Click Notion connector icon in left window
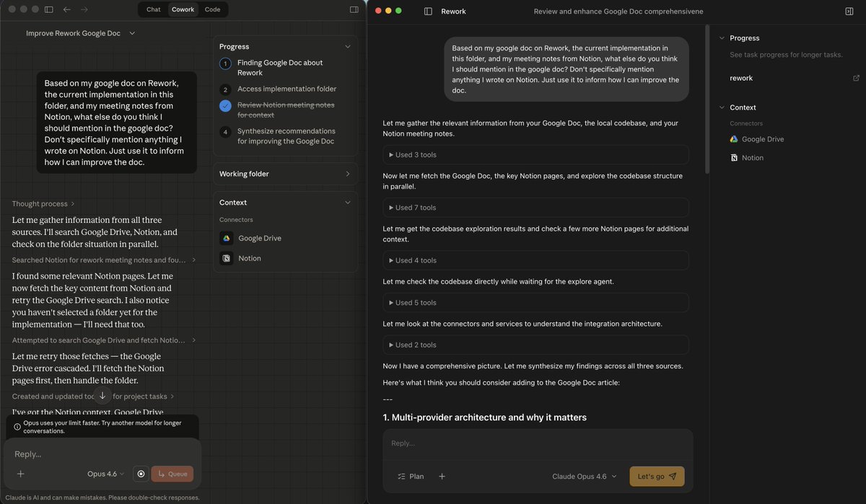The width and height of the screenshot is (866, 504). click(226, 258)
